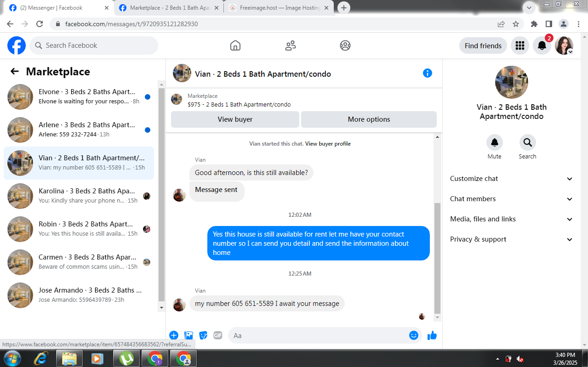Viewport: 588px width, 367px height.
Task: Open the Elvone 3 Beds conversation
Action: (79, 97)
